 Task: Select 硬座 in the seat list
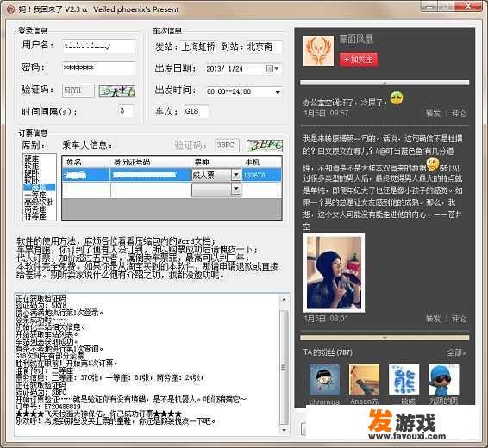pos(32,159)
